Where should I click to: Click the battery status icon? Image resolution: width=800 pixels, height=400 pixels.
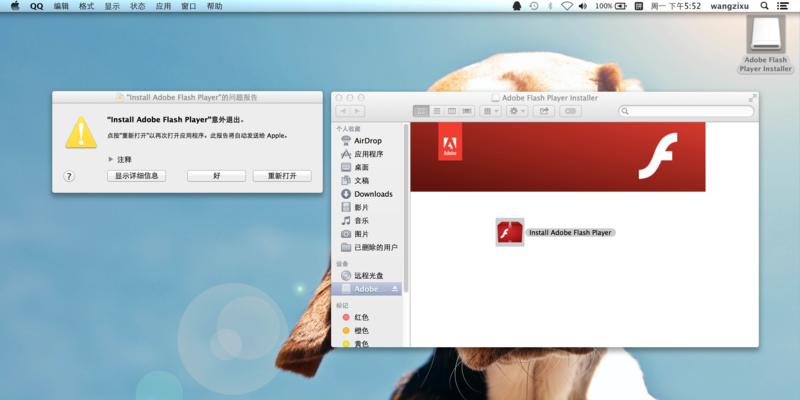click(620, 6)
